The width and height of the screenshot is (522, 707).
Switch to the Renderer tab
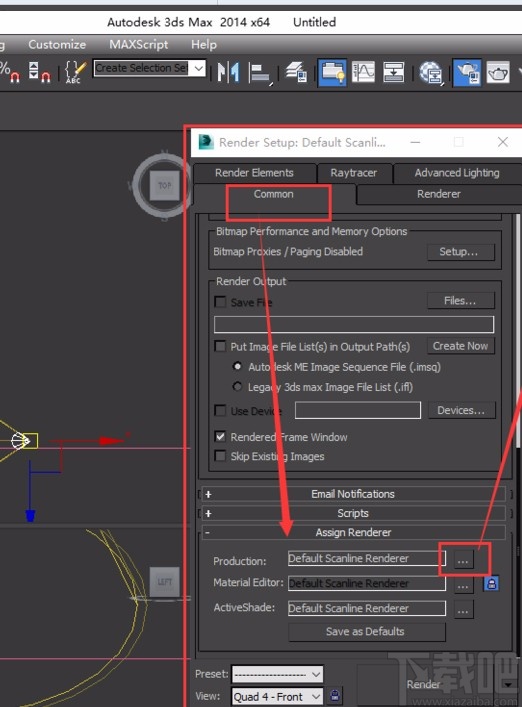439,194
